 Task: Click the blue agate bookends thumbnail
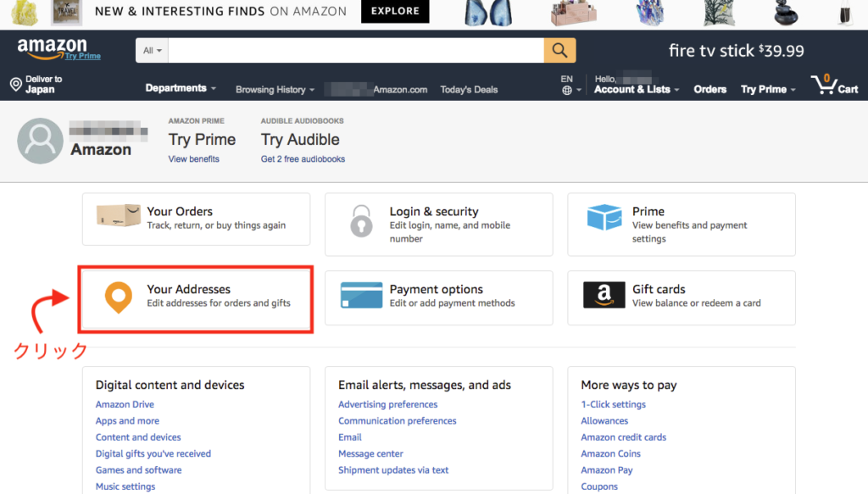click(x=488, y=13)
